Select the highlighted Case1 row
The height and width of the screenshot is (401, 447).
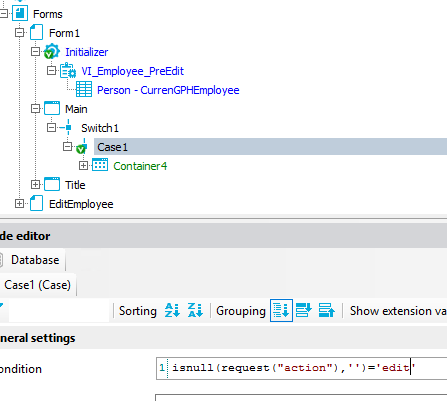tap(270, 147)
